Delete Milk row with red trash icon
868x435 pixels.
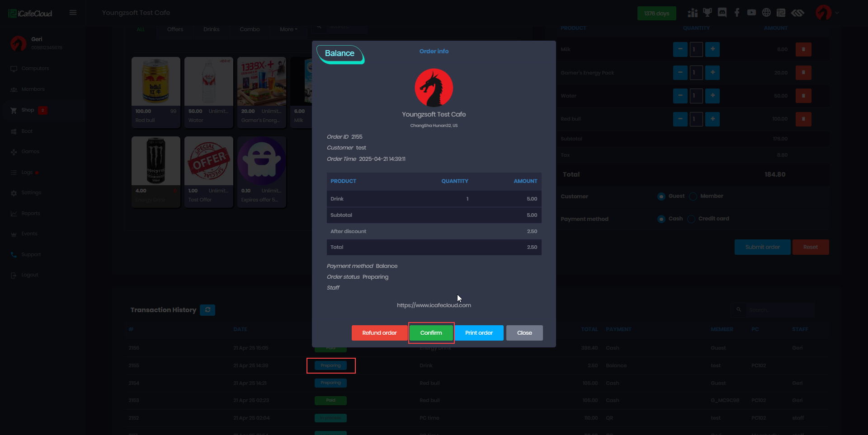tap(803, 49)
